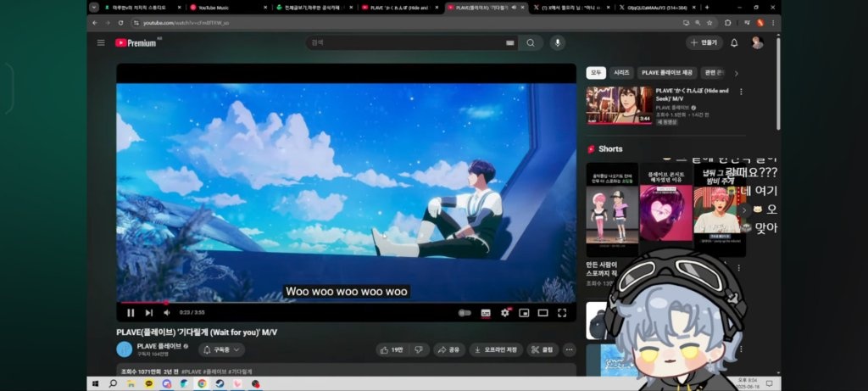Viewport: 868px width, 391px height.
Task: Reload the page
Action: point(120,23)
